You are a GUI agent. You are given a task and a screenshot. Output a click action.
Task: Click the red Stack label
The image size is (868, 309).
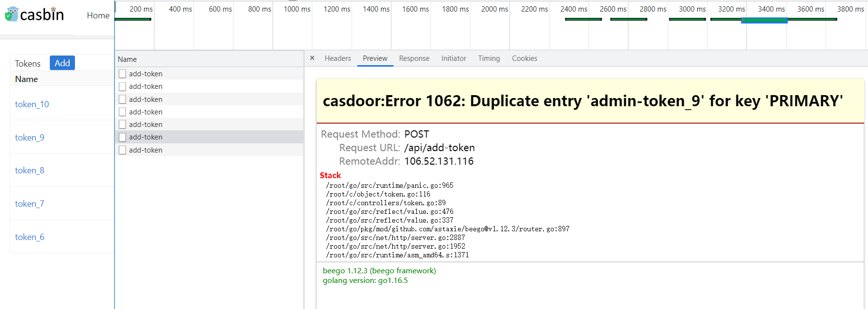point(330,175)
